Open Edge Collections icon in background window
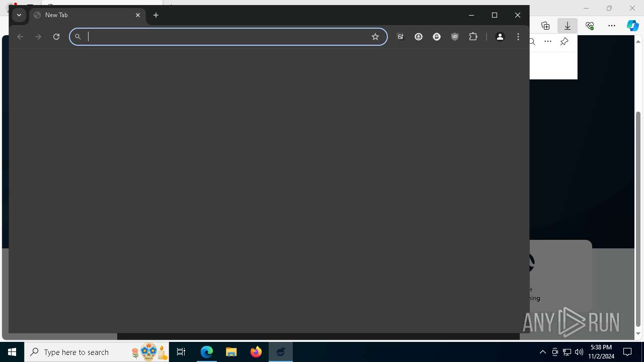The image size is (644, 362). (545, 26)
